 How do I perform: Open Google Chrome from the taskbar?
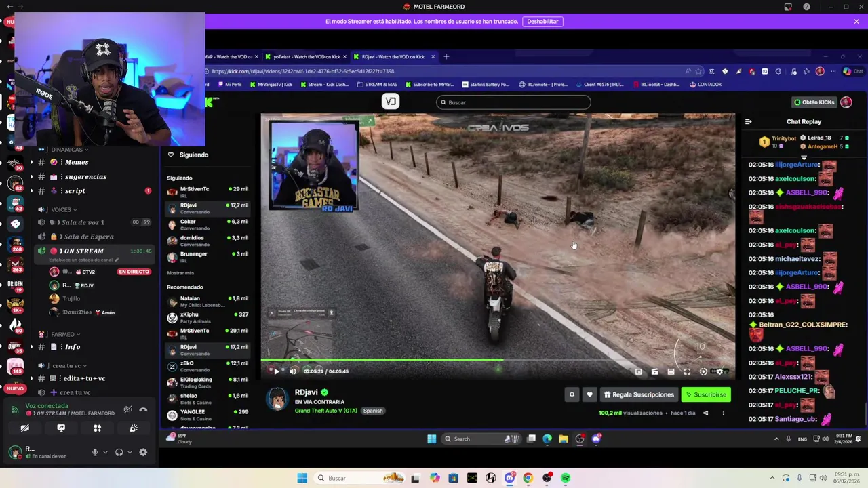point(528,479)
